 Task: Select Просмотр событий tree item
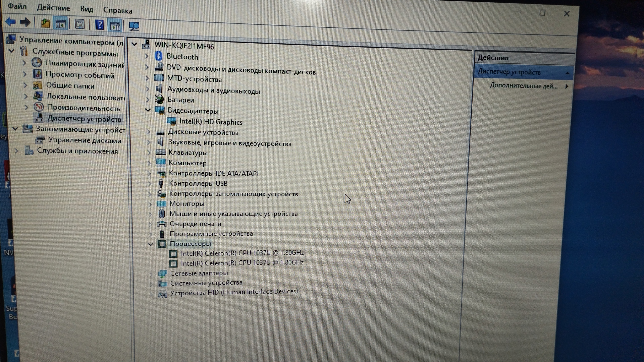pos(80,75)
